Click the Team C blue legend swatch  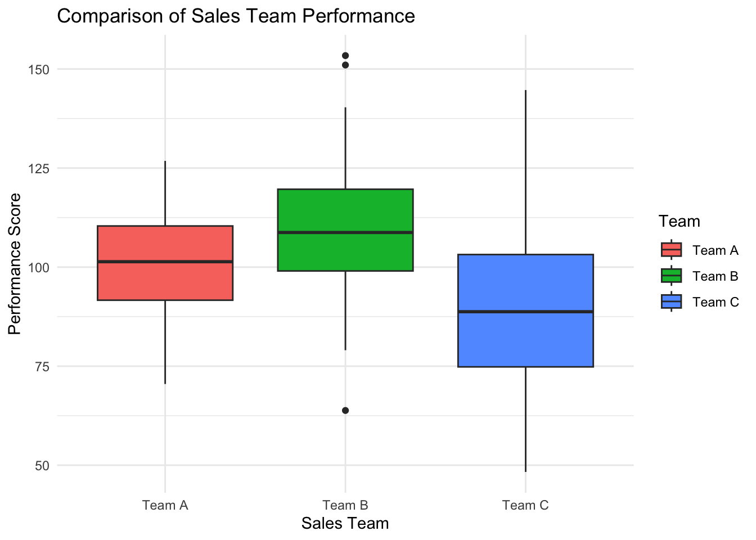coord(672,302)
